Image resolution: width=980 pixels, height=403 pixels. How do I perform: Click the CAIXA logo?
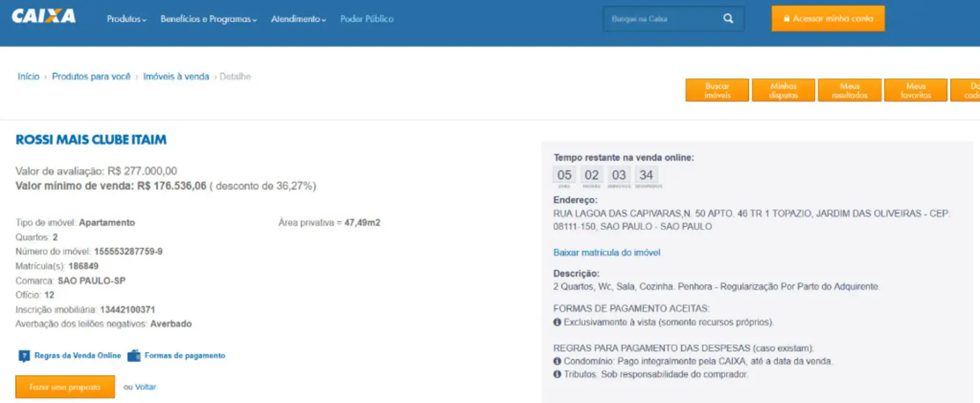pyautogui.click(x=43, y=17)
